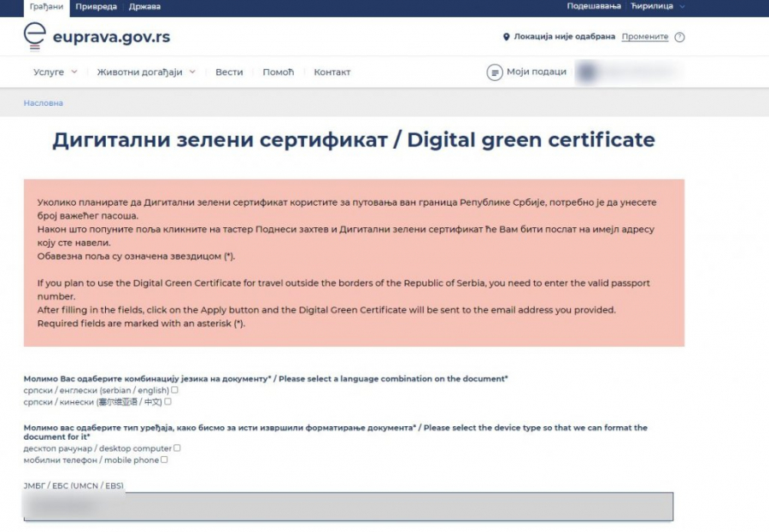Expand the Животни догађаји dropdown menu
Viewport: 769px width, 532px height.
[x=145, y=73]
